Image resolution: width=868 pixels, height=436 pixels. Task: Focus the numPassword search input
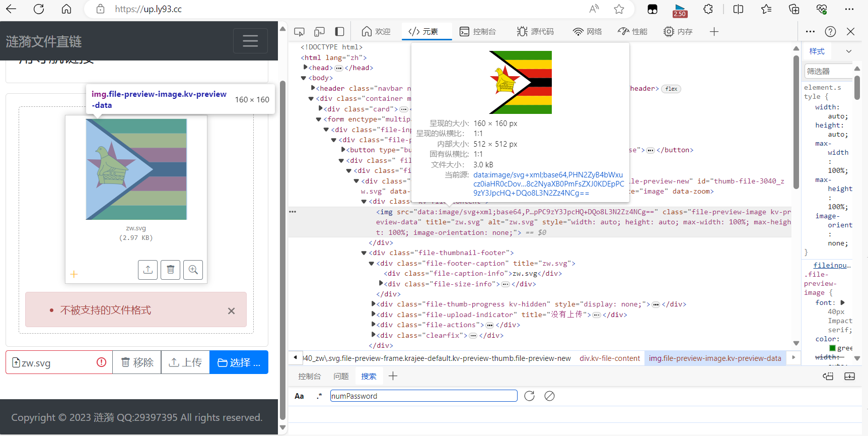423,396
